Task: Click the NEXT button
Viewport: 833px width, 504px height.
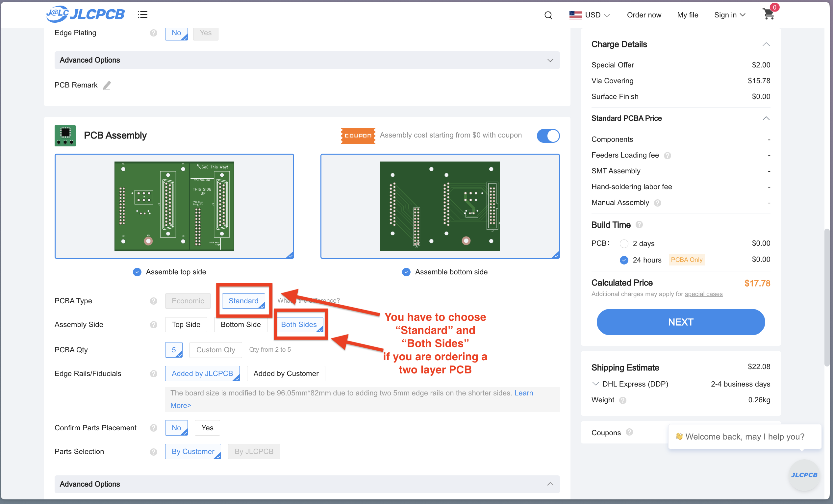Action: point(680,322)
